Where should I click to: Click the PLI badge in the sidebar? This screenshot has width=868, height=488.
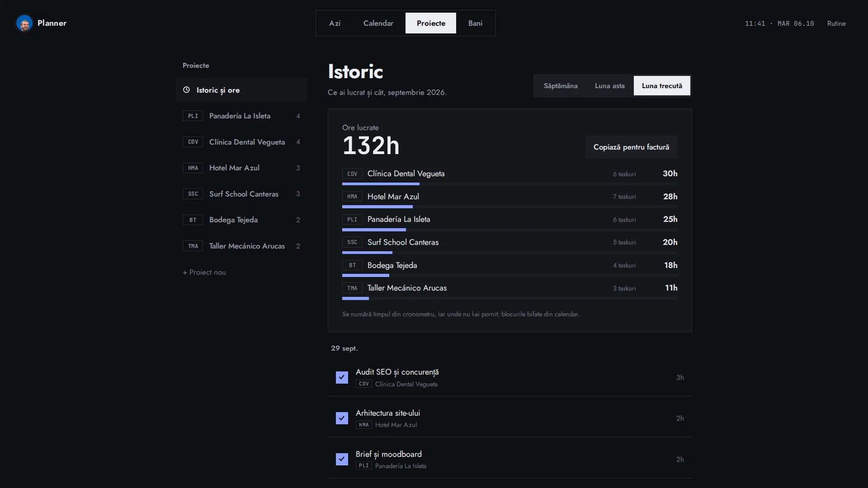pyautogui.click(x=193, y=116)
